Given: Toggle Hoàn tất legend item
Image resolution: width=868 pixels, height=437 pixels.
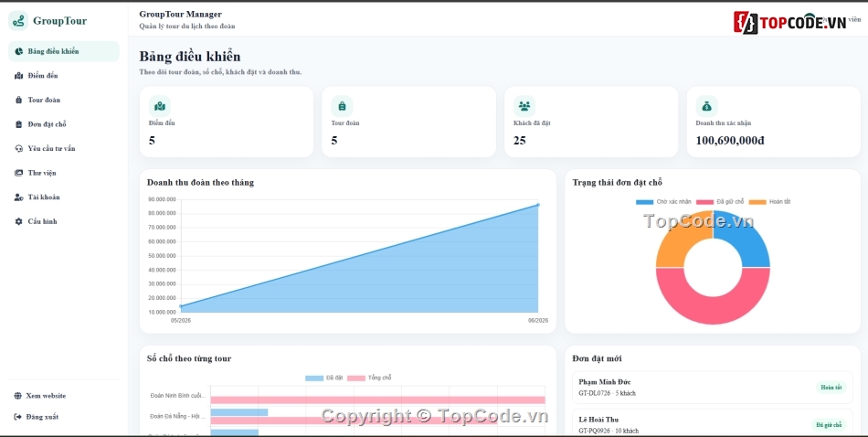Looking at the screenshot, I should [770, 202].
